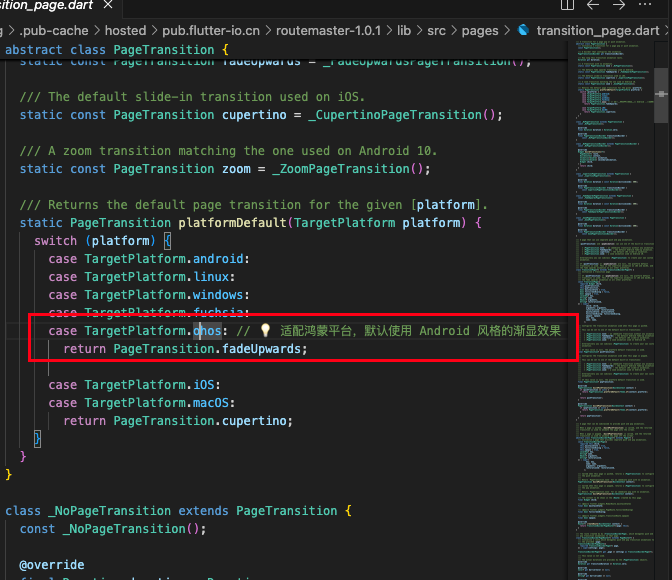Click windows in case TargetPlatform.windows

click(218, 295)
